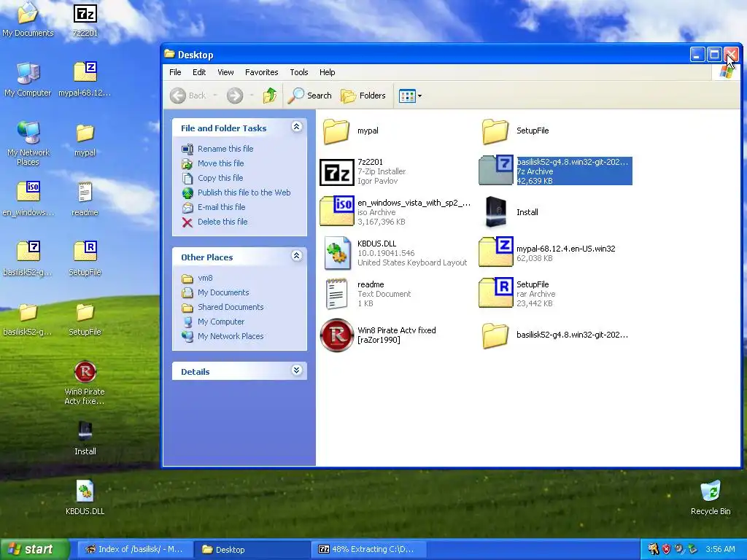The image size is (747, 560).
Task: Open the Favorites menu
Action: coord(262,72)
